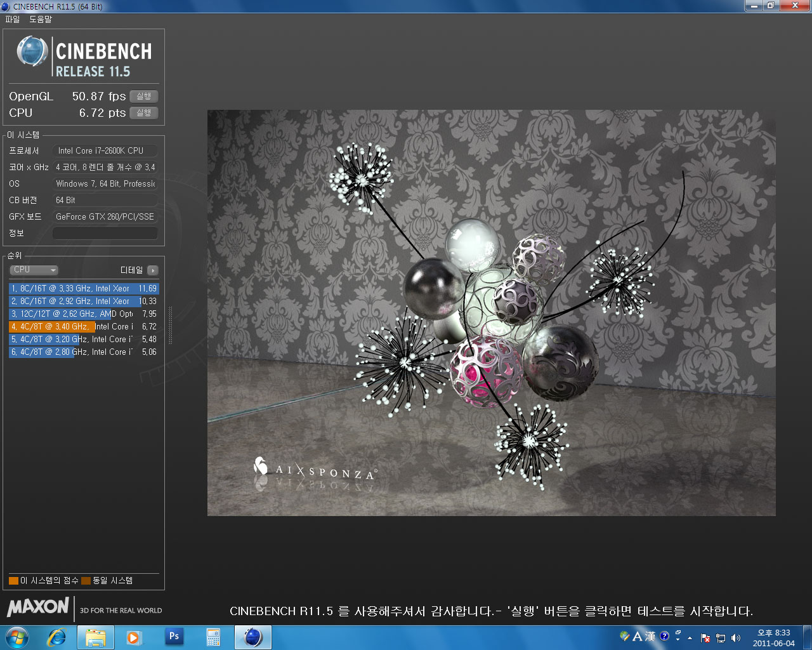Click the GeForce GTX 260/PCI/SSE field
The image size is (812, 650).
click(x=105, y=216)
